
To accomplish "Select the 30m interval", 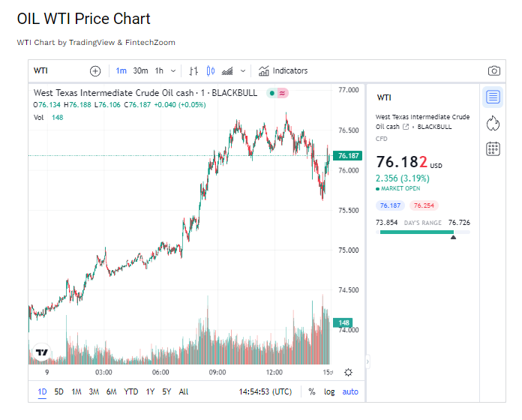I will click(140, 71).
